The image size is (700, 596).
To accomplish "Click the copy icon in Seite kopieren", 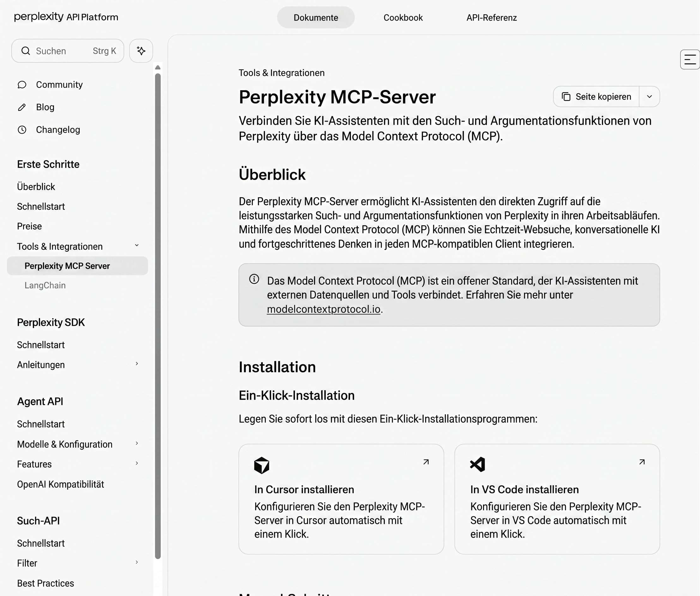I will [x=566, y=97].
